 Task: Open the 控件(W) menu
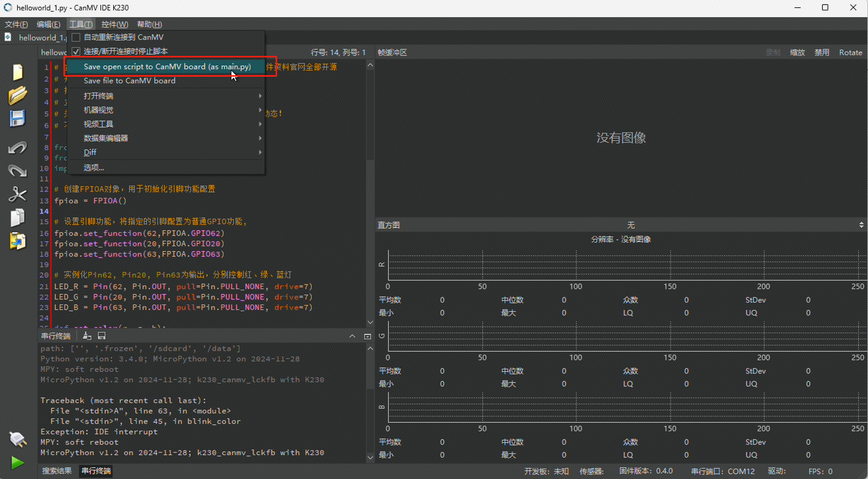[x=114, y=24]
